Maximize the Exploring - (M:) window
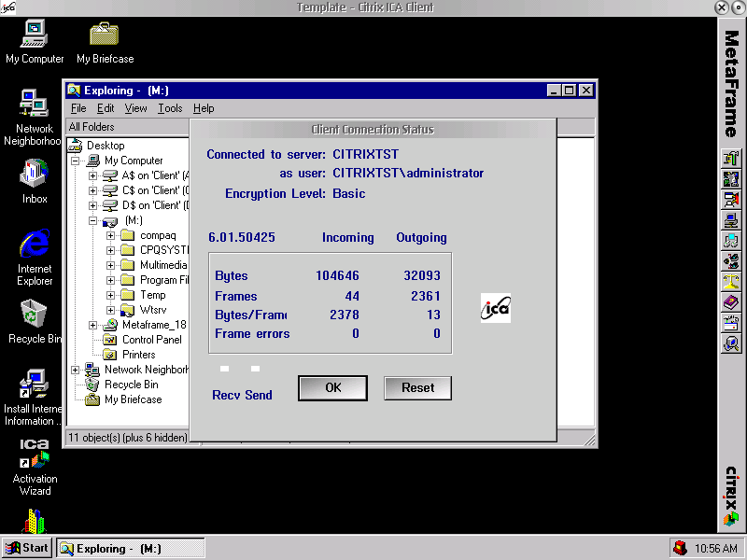 pyautogui.click(x=570, y=90)
